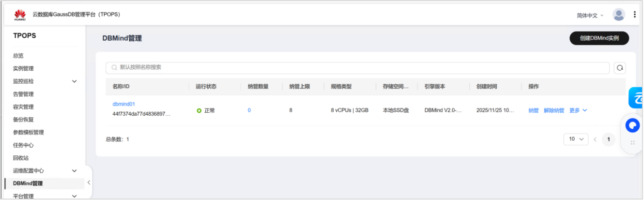The width and height of the screenshot is (644, 200).
Task: Open the 更多 actions dropdown for dbmind01
Action: [x=578, y=110]
